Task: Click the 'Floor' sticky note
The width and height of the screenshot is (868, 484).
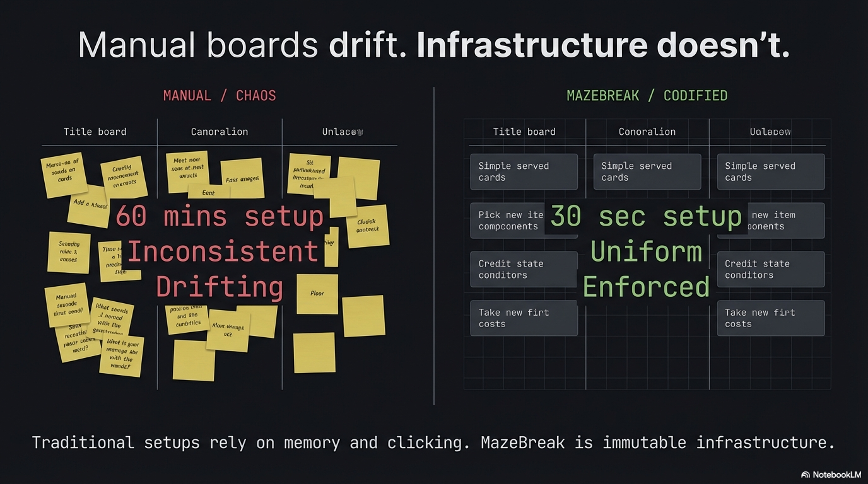Action: [x=317, y=294]
